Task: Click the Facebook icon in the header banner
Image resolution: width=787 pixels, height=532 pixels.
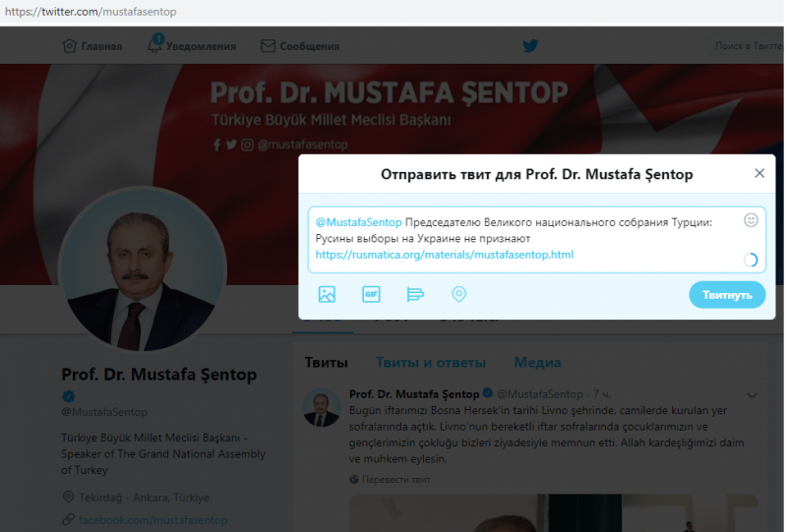Action: tap(216, 145)
